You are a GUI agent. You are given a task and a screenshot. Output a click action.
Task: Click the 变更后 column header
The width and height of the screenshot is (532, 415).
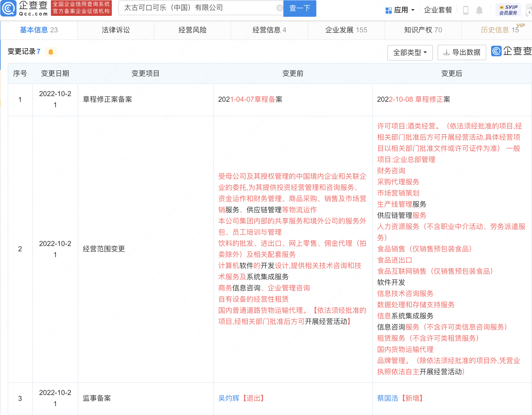point(452,73)
